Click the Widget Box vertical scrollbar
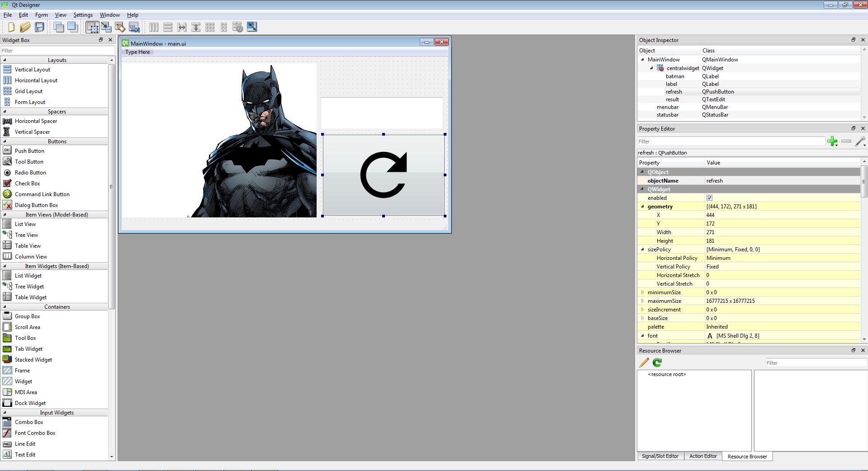The image size is (868, 471). click(112, 186)
